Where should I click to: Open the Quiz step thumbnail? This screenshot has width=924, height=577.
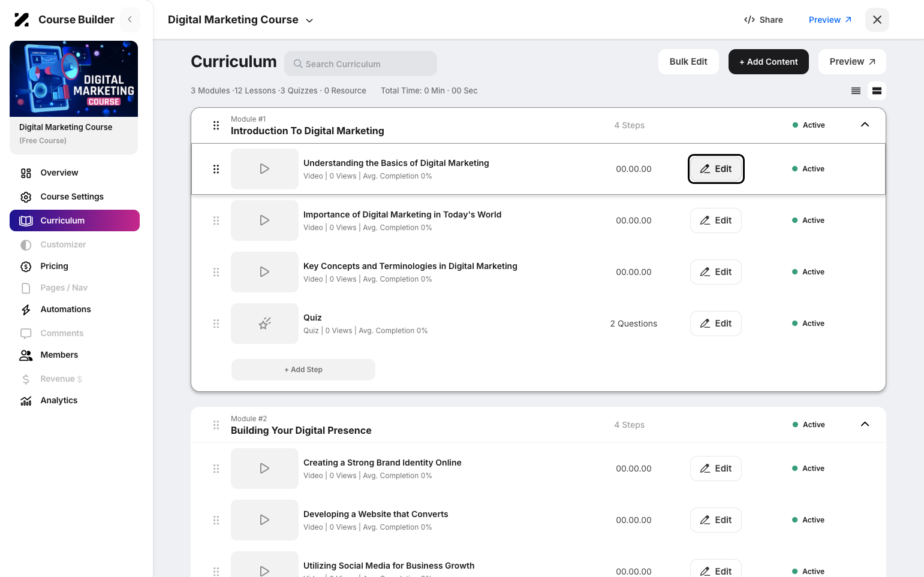tap(264, 324)
